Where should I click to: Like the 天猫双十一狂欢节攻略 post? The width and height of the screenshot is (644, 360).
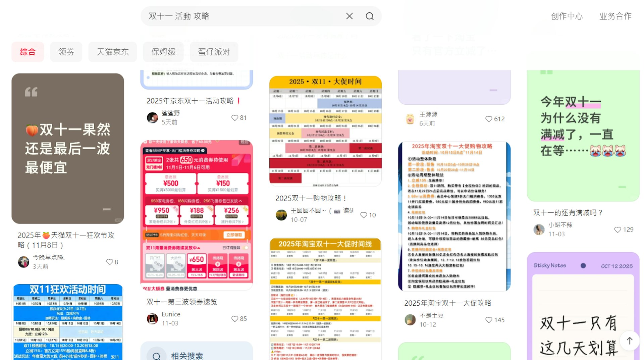click(x=109, y=262)
